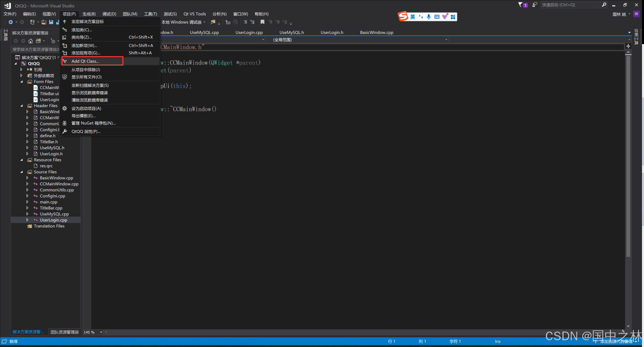Collapse the Form Files folder
The image size is (644, 347).
point(22,82)
